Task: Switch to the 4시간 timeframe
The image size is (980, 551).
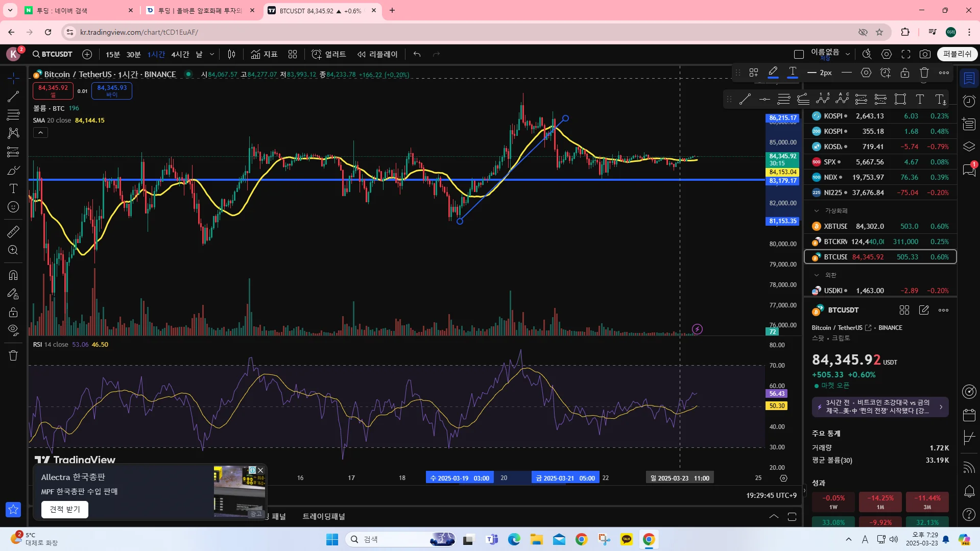Action: [180, 54]
